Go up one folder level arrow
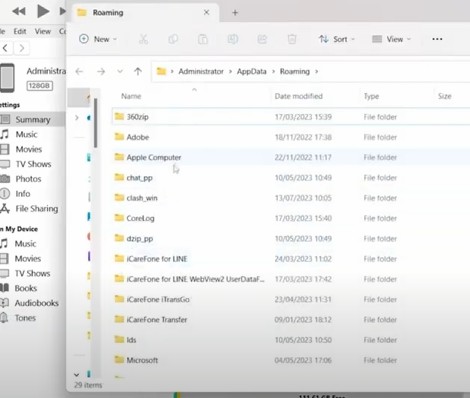Viewport: 470px width, 398px height. tap(138, 71)
